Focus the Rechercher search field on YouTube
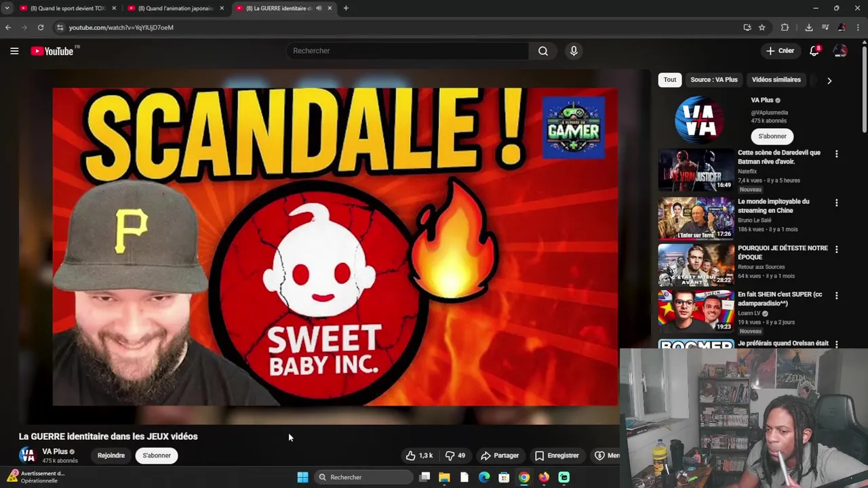The image size is (868, 488). (408, 51)
